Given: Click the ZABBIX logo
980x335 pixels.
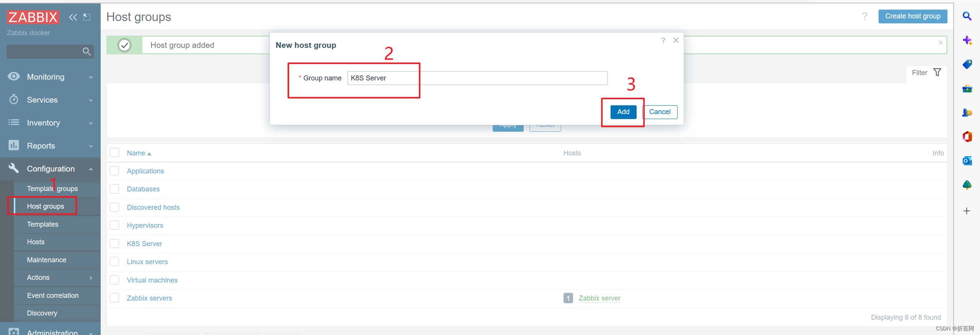Looking at the screenshot, I should pyautogui.click(x=33, y=17).
